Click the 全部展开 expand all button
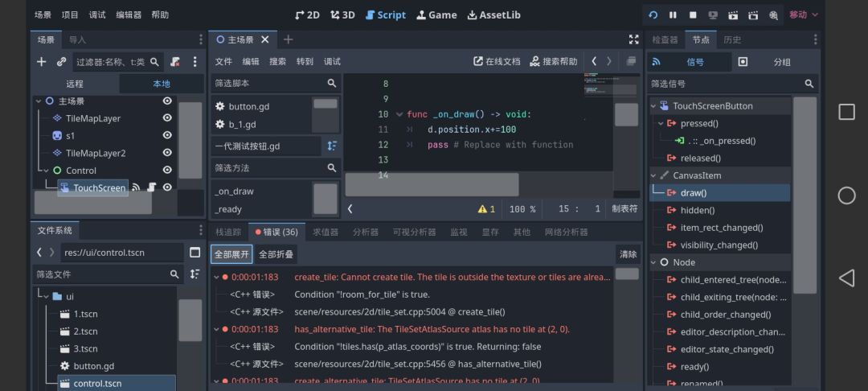The width and height of the screenshot is (868, 391). pyautogui.click(x=231, y=254)
